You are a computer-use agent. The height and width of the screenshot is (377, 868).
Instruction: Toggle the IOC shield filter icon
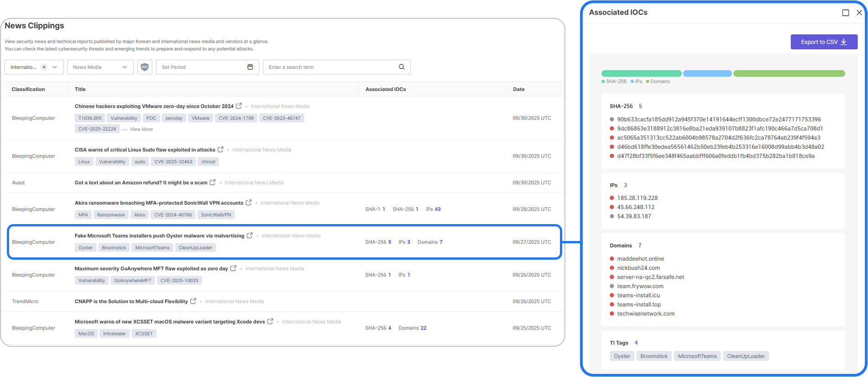[145, 67]
